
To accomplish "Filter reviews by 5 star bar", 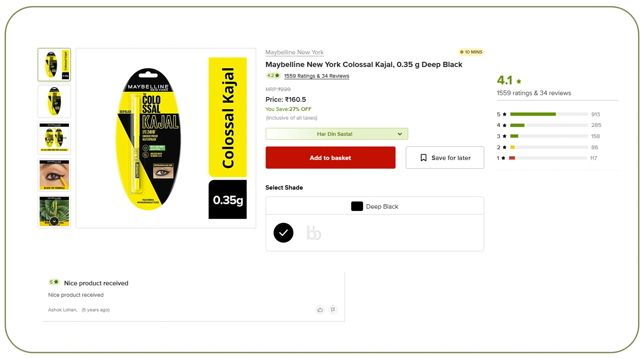I will 548,114.
